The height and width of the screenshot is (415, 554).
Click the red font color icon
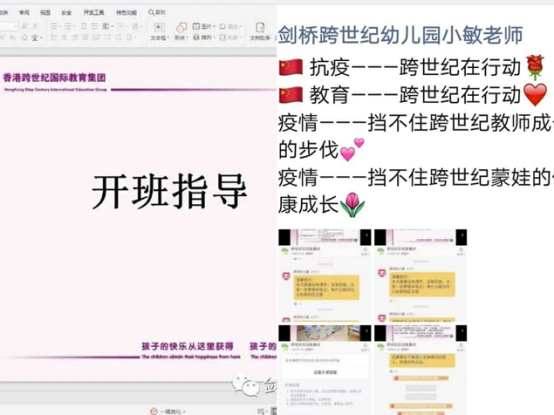click(35, 37)
